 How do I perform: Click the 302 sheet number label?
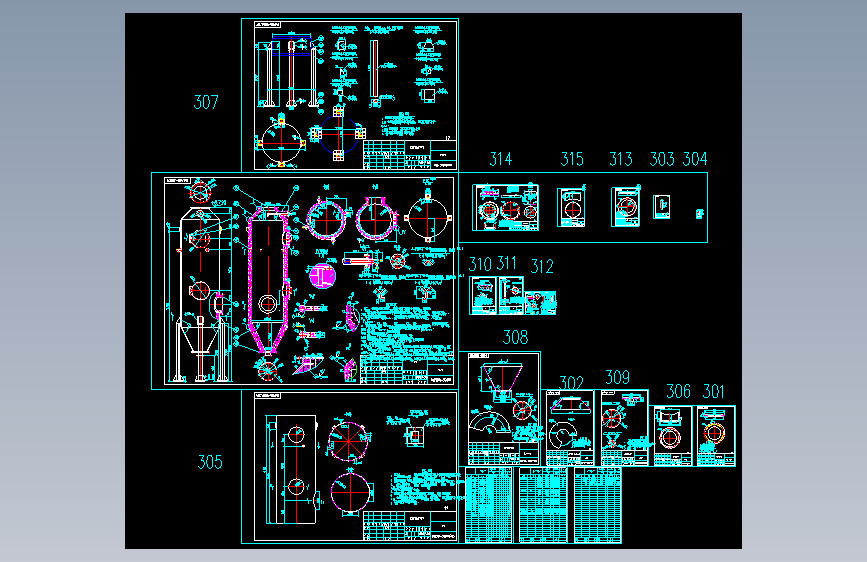pos(571,382)
